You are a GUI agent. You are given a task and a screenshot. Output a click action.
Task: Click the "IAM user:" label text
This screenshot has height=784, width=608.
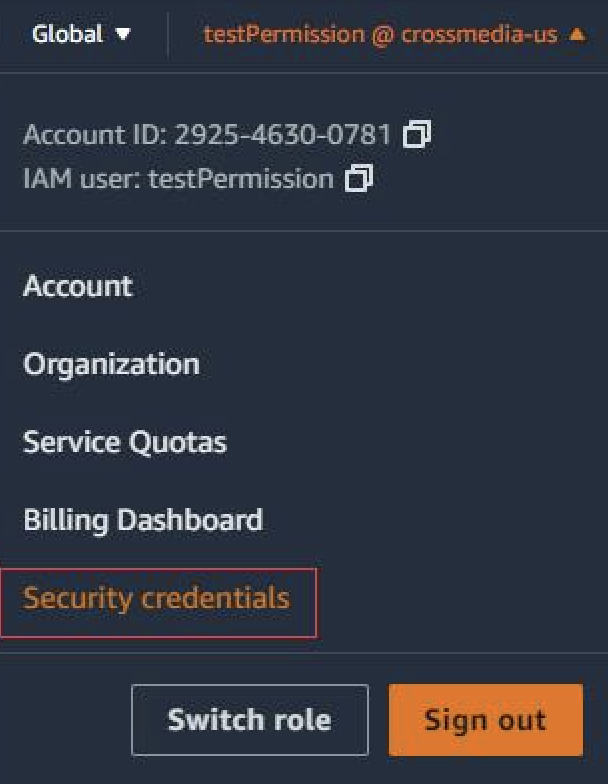pyautogui.click(x=82, y=178)
